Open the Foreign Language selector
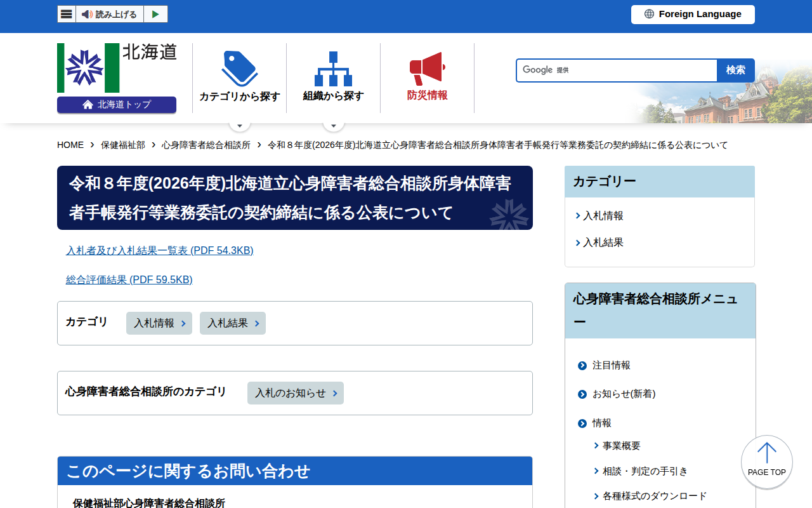The height and width of the screenshot is (508, 812). point(693,14)
